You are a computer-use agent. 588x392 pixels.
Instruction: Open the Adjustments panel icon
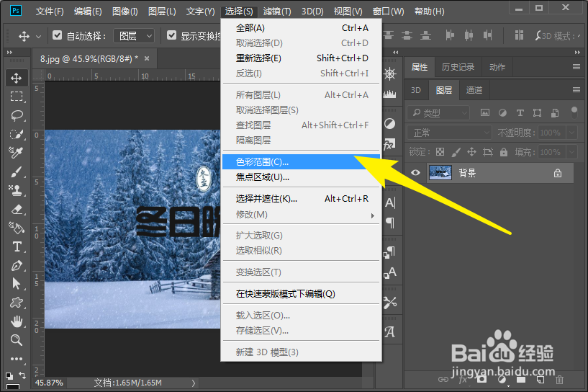[x=389, y=123]
